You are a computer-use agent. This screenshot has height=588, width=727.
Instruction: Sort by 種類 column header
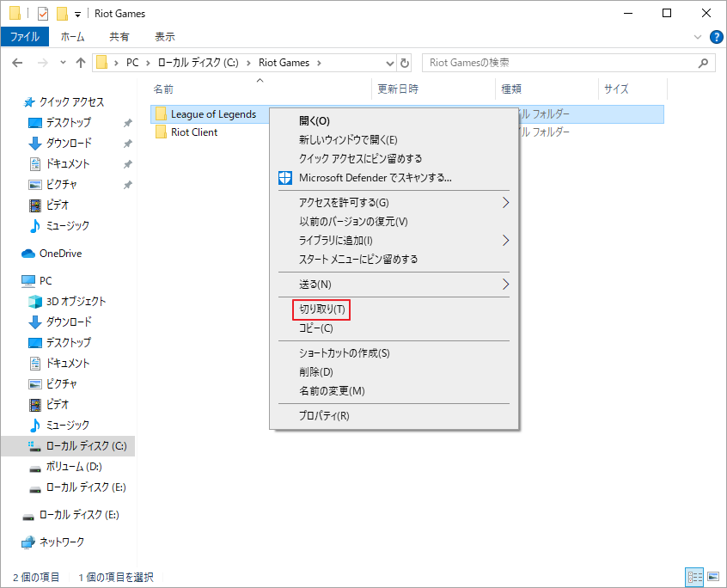tap(511, 89)
